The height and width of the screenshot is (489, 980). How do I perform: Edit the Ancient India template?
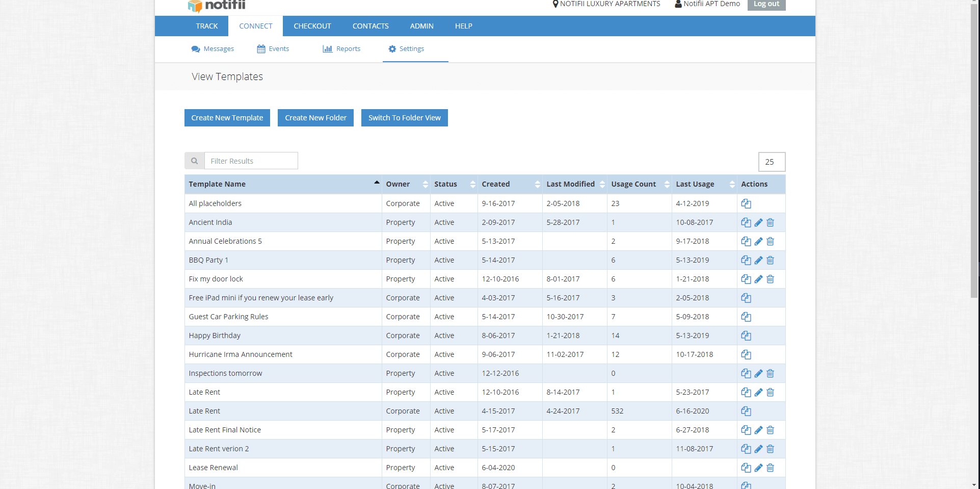(758, 222)
